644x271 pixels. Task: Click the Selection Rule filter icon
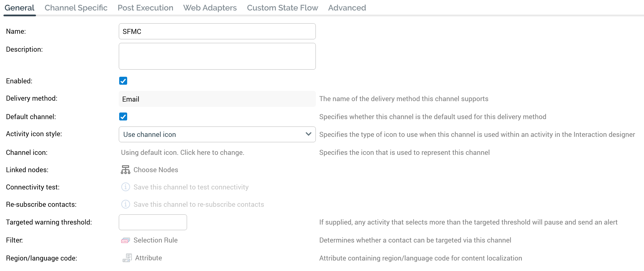point(125,240)
